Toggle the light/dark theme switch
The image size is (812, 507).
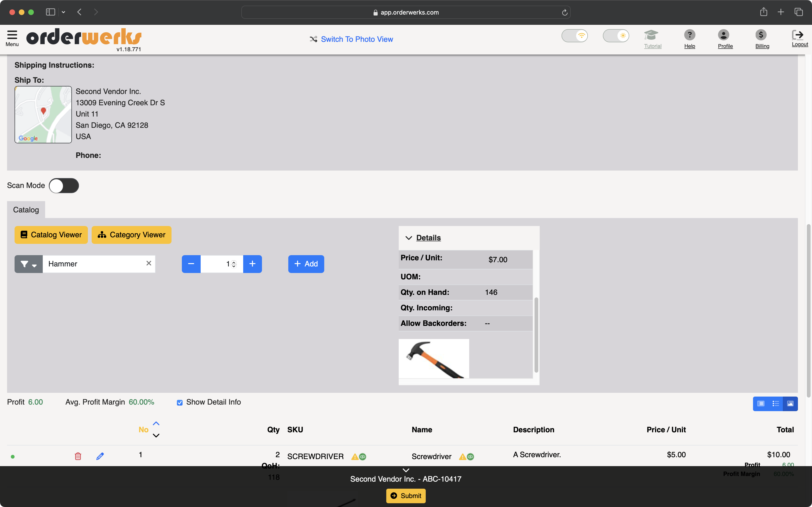616,35
